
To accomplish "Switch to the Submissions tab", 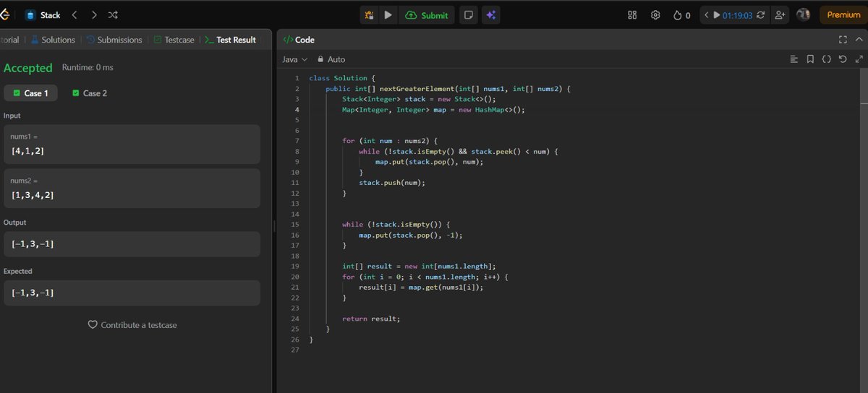I will (x=114, y=40).
